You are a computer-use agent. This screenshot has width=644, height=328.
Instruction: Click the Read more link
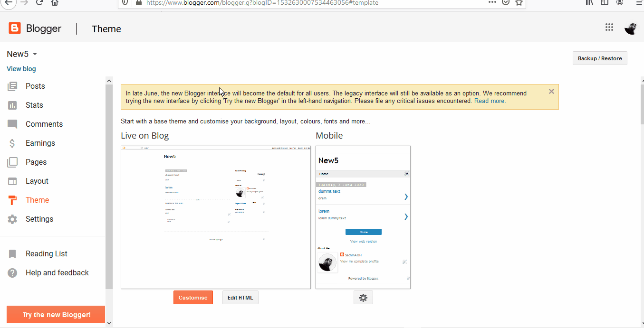pyautogui.click(x=490, y=101)
